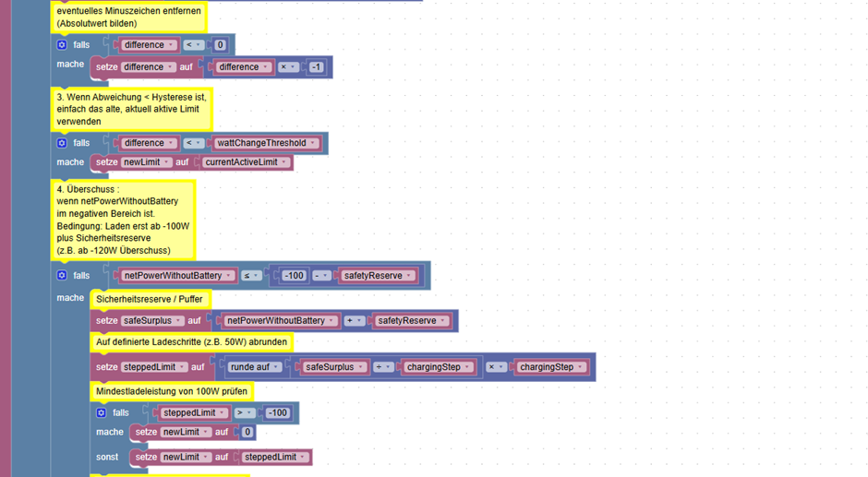Image resolution: width=868 pixels, height=477 pixels.
Task: Select the wattChangeThreshold variable dropdown
Action: (266, 143)
